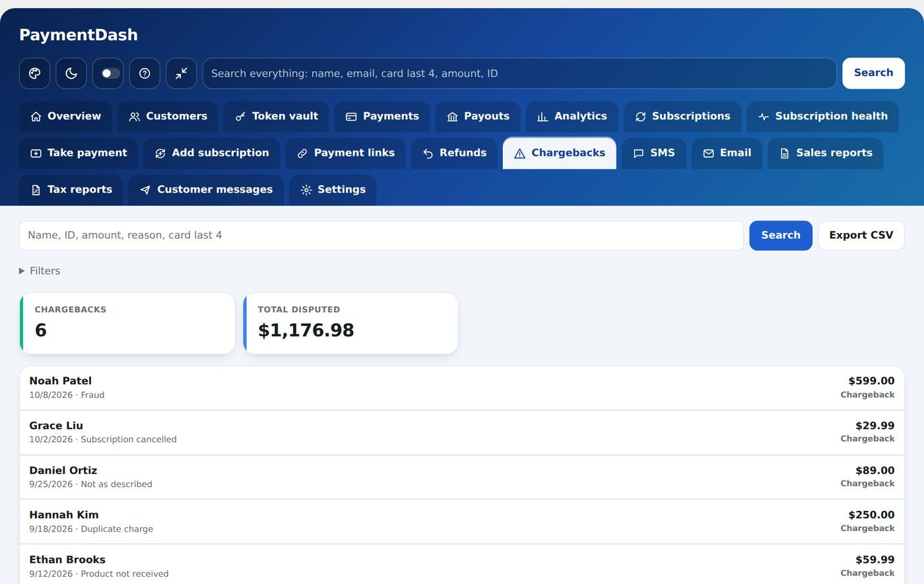Click the paper plane icon on Customer messages
Viewport: 924px width, 584px height.
pos(146,190)
